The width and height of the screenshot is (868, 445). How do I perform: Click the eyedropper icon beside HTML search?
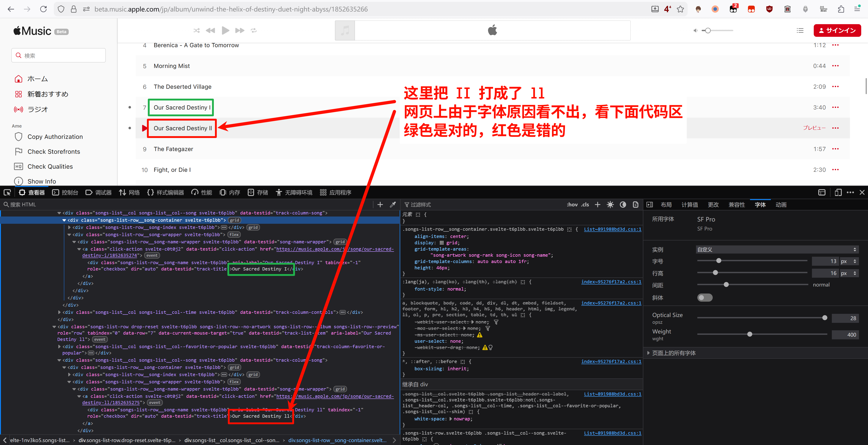coord(393,205)
